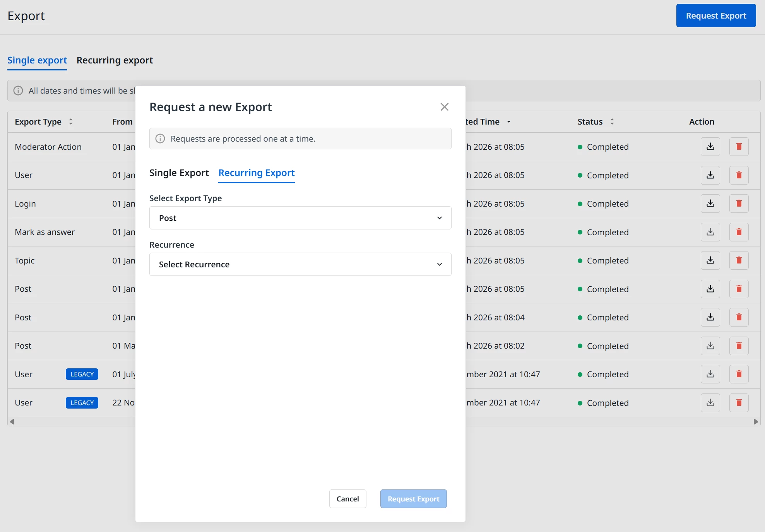Download the Topic export file
Screen dimensions: 765x532
[x=710, y=260]
